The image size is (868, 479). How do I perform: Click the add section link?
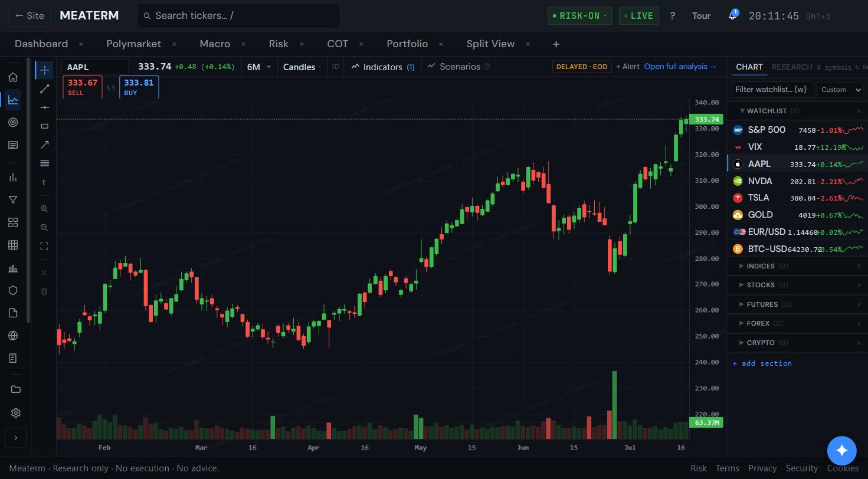(762, 363)
